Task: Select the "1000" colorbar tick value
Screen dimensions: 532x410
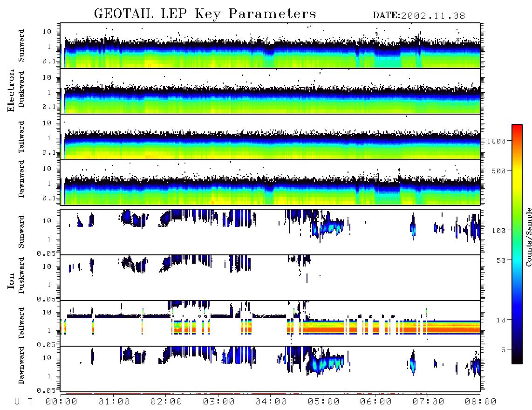Action: 497,141
